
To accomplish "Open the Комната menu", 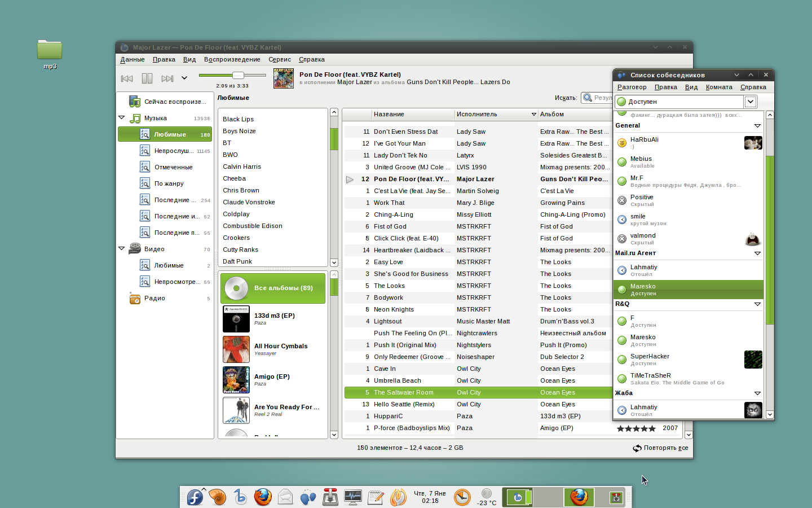I will pos(719,87).
